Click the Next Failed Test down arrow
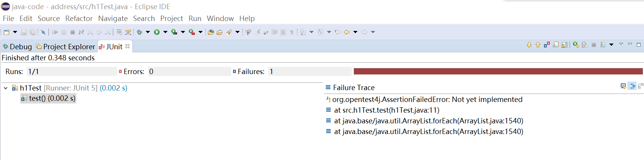 click(529, 45)
